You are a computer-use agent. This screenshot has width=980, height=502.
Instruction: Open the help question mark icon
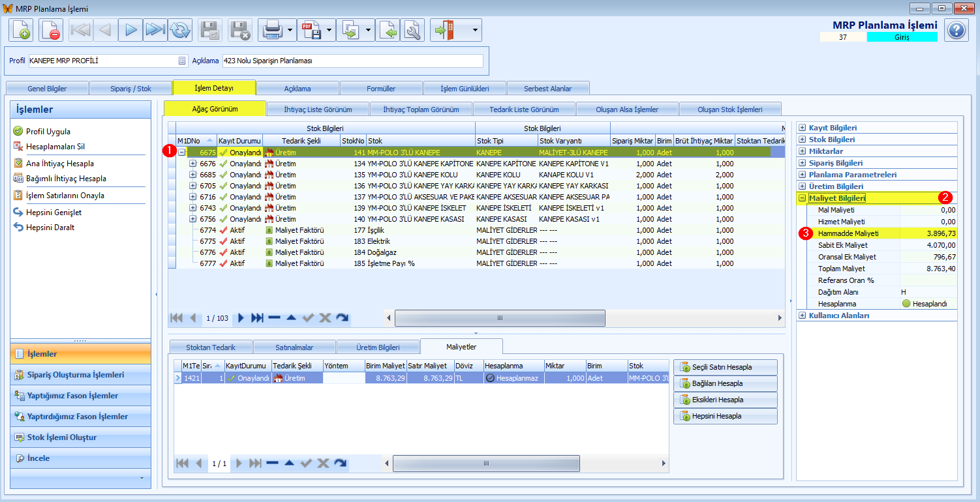pyautogui.click(x=956, y=30)
